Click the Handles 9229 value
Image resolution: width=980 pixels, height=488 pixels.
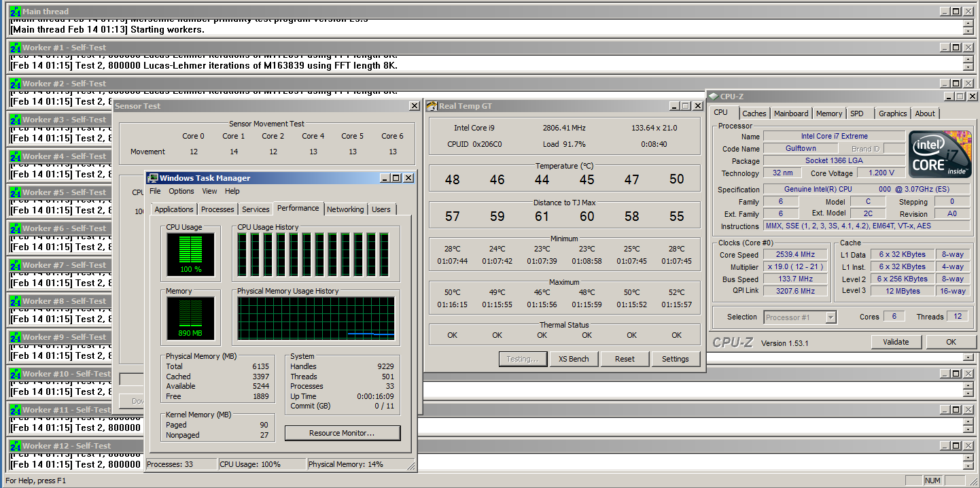click(385, 366)
